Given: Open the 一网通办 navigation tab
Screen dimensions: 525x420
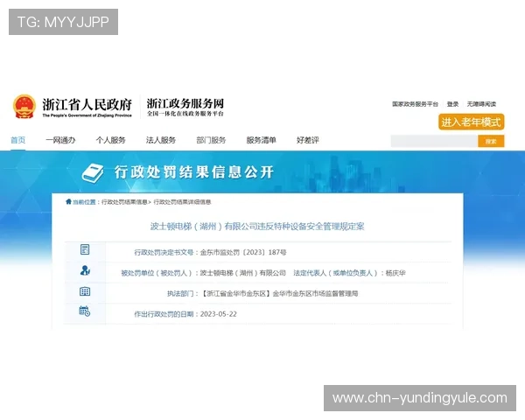Looking at the screenshot, I should point(60,140).
